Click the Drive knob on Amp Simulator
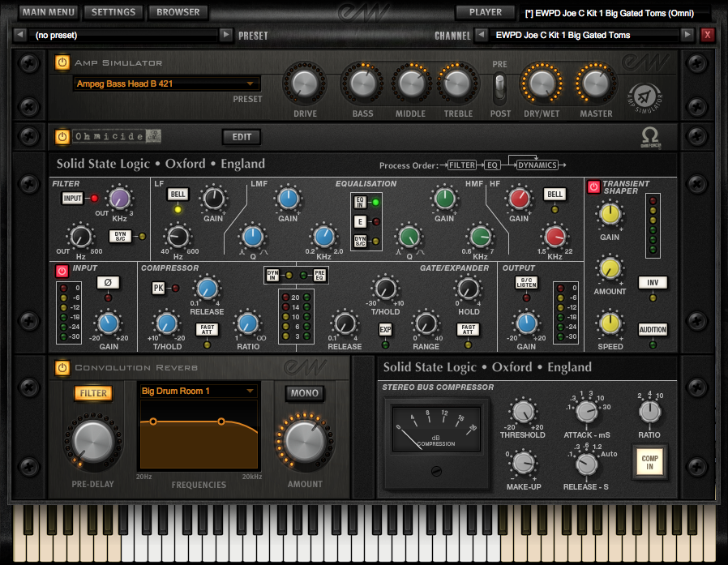Screen dimensions: 728x565 click(305, 84)
